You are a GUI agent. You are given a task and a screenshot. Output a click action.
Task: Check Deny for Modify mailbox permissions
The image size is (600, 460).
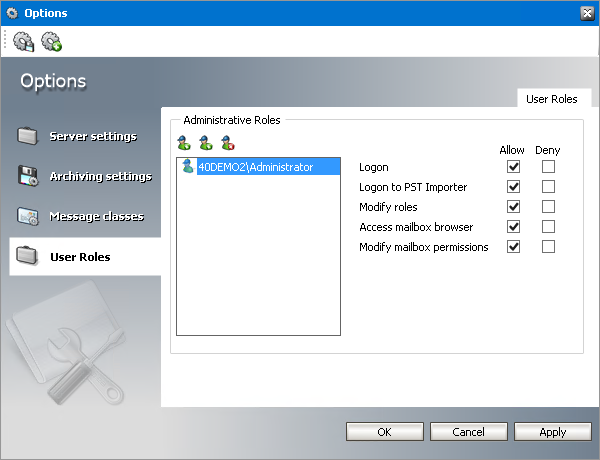pyautogui.click(x=548, y=247)
